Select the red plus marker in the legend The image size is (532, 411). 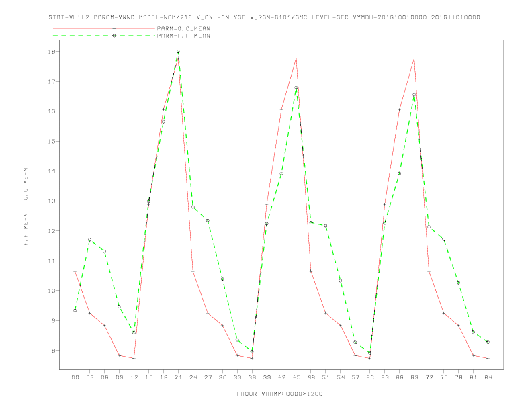(114, 28)
